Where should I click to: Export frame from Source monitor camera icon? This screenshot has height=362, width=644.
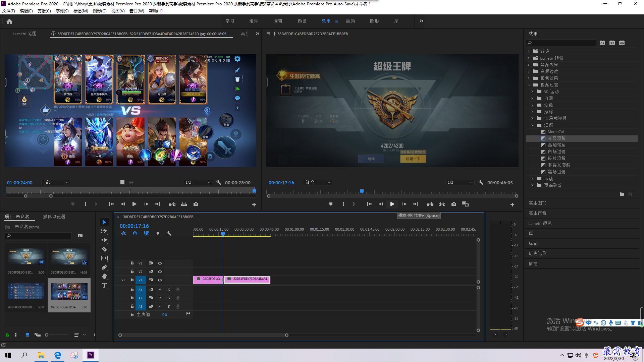196,204
